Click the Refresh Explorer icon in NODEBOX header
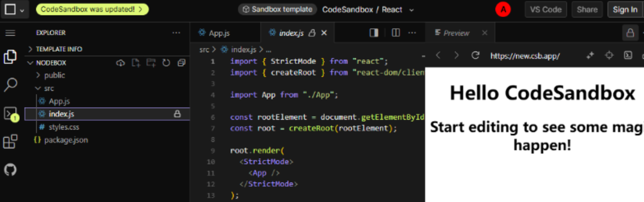Image resolution: width=644 pixels, height=202 pixels. tap(166, 63)
